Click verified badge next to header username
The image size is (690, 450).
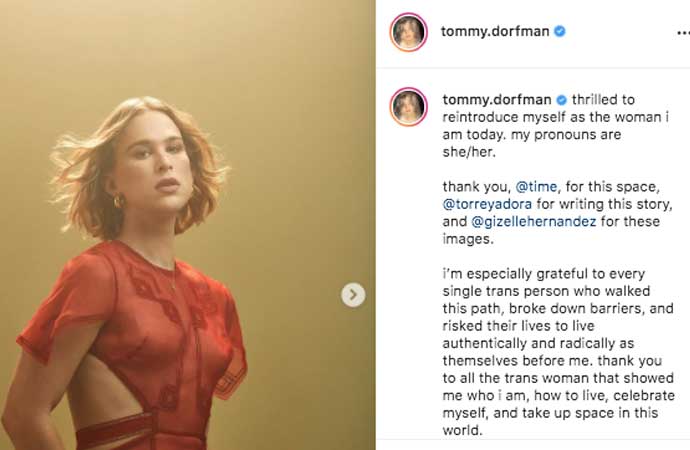[x=560, y=31]
